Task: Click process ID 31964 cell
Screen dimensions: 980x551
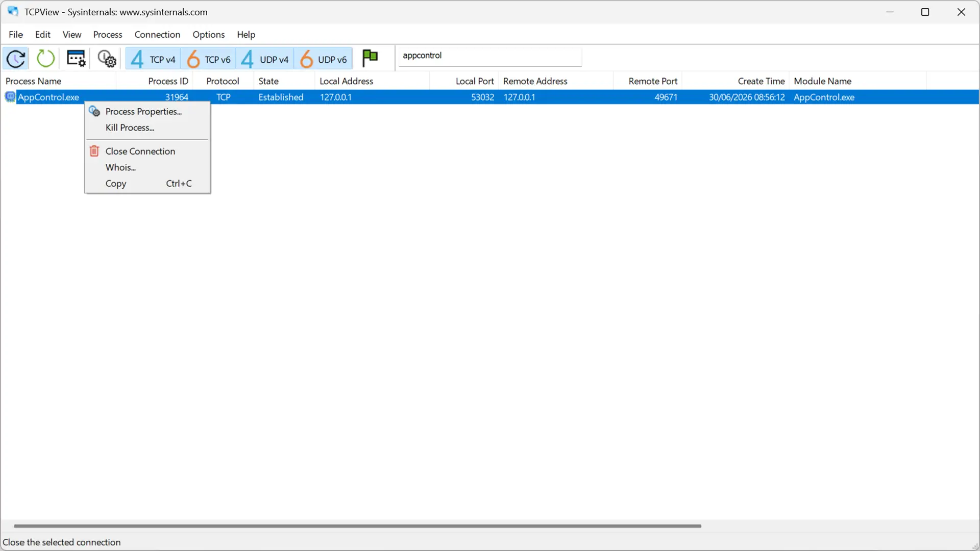Action: 177,97
